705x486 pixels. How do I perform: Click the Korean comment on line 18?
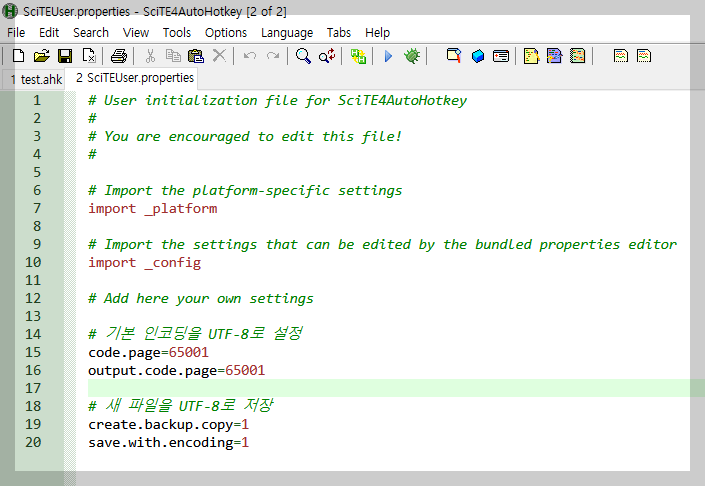tap(181, 406)
